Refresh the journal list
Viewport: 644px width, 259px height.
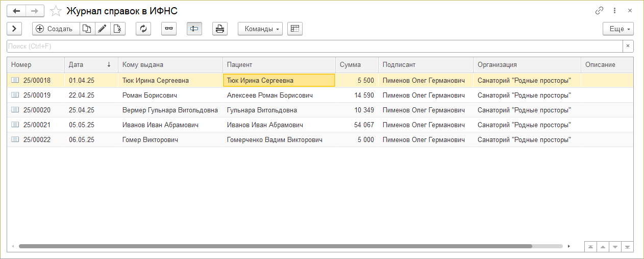(x=143, y=29)
